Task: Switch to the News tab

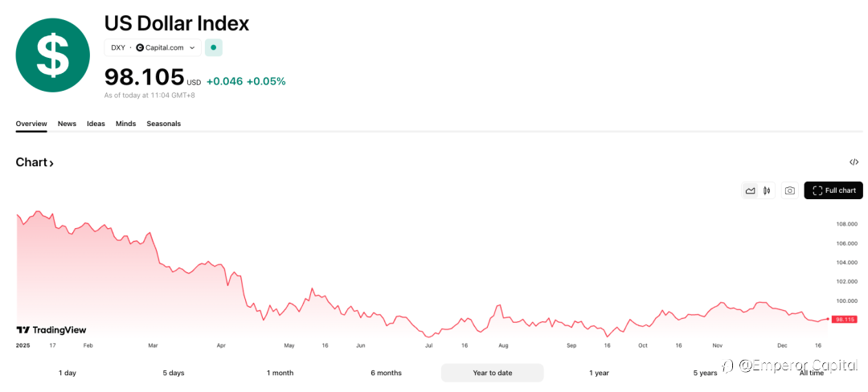Action: [x=67, y=124]
